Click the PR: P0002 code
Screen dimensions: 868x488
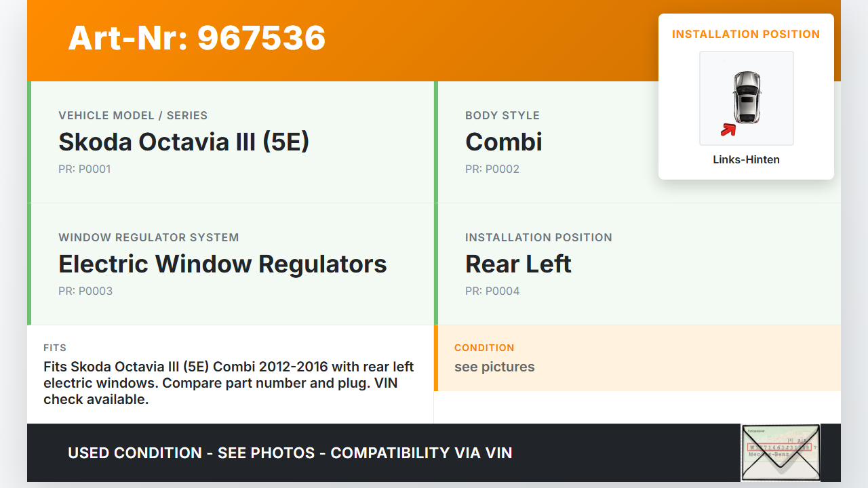pos(492,169)
